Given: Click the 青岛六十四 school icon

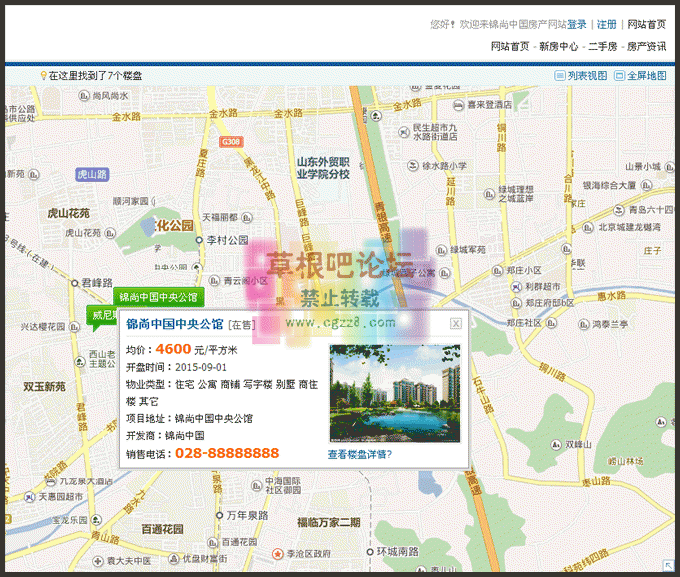Looking at the screenshot, I should click(x=619, y=210).
